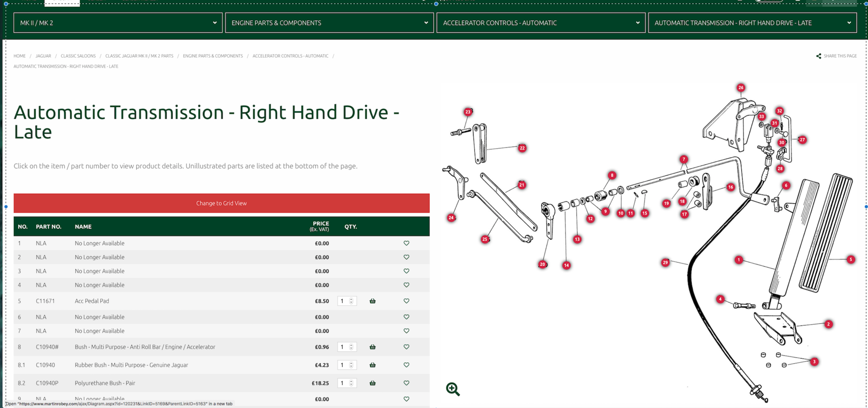Open the MK II / MK 2 dropdown
868x408 pixels.
pyautogui.click(x=118, y=23)
